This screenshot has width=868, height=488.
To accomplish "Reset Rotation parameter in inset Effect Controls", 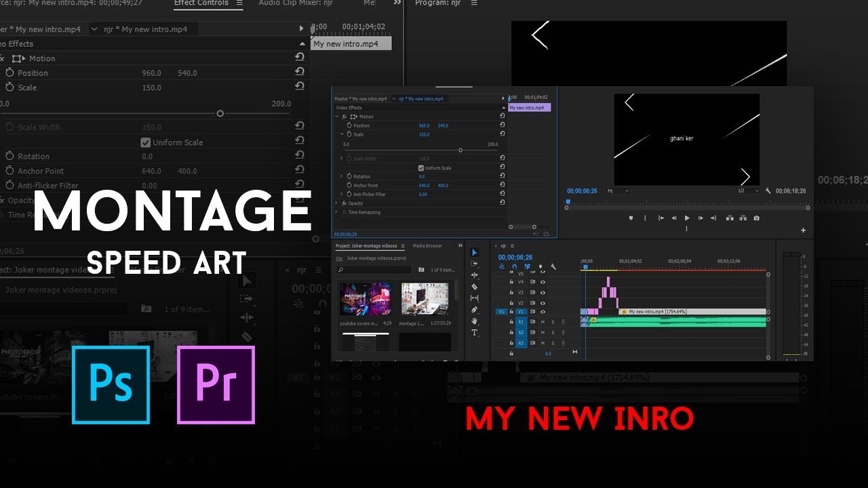I will (502, 176).
